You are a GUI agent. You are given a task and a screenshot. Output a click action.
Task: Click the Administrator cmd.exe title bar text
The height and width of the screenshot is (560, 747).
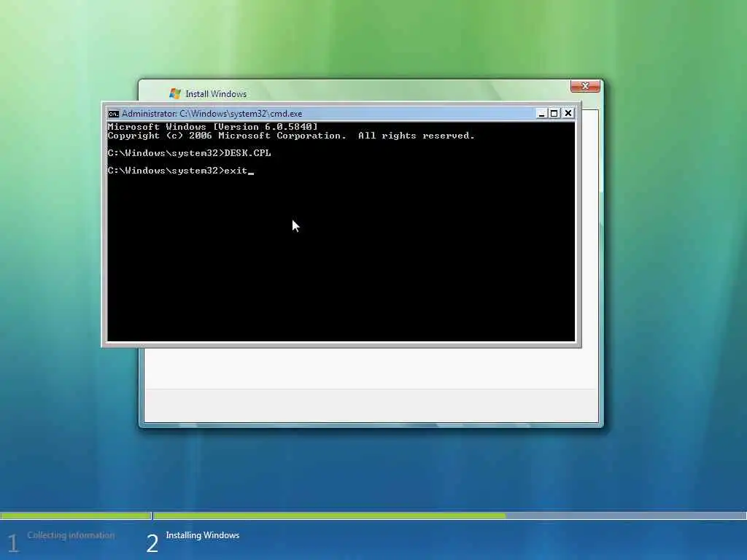[x=212, y=114]
